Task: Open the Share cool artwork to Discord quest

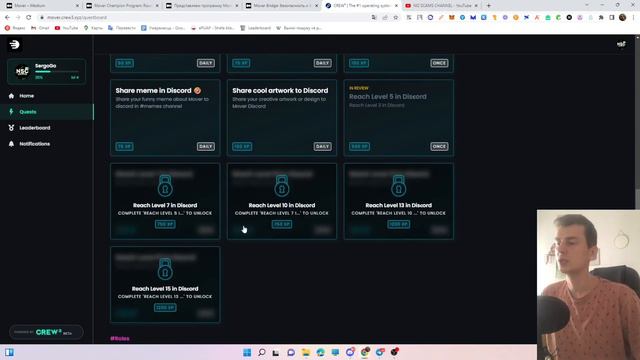Action: [282, 118]
